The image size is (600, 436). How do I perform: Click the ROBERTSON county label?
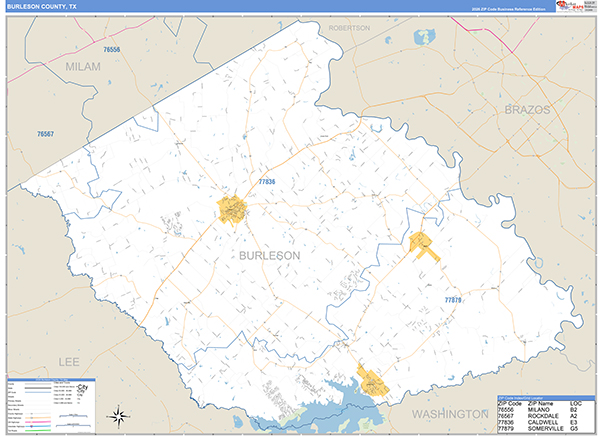349,28
